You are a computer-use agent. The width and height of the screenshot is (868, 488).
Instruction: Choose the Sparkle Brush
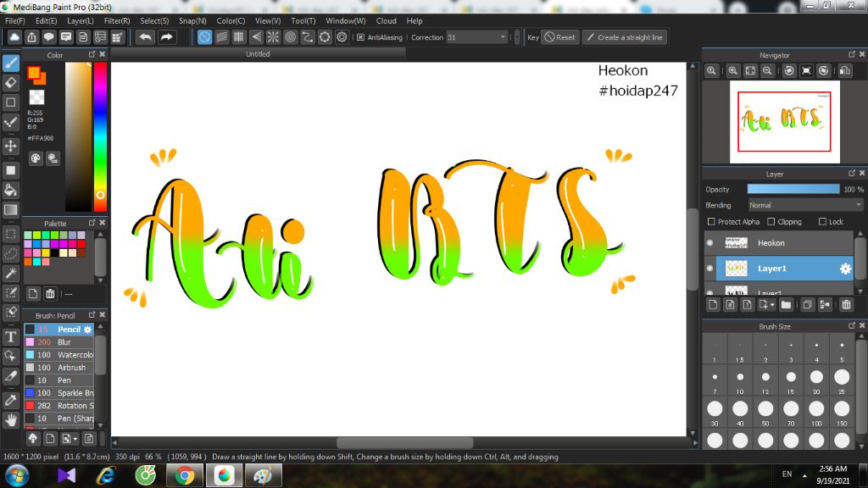tap(58, 393)
